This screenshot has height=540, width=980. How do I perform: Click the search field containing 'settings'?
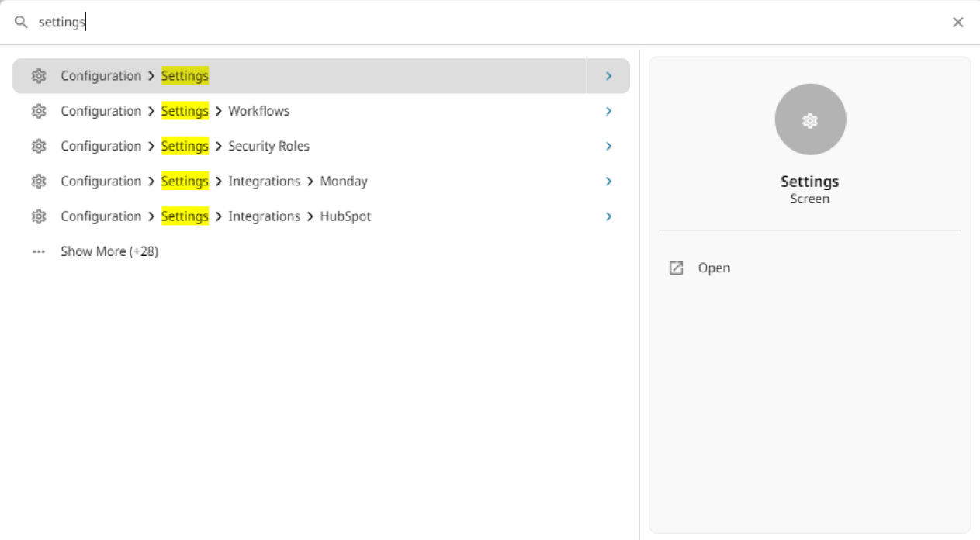(466, 22)
